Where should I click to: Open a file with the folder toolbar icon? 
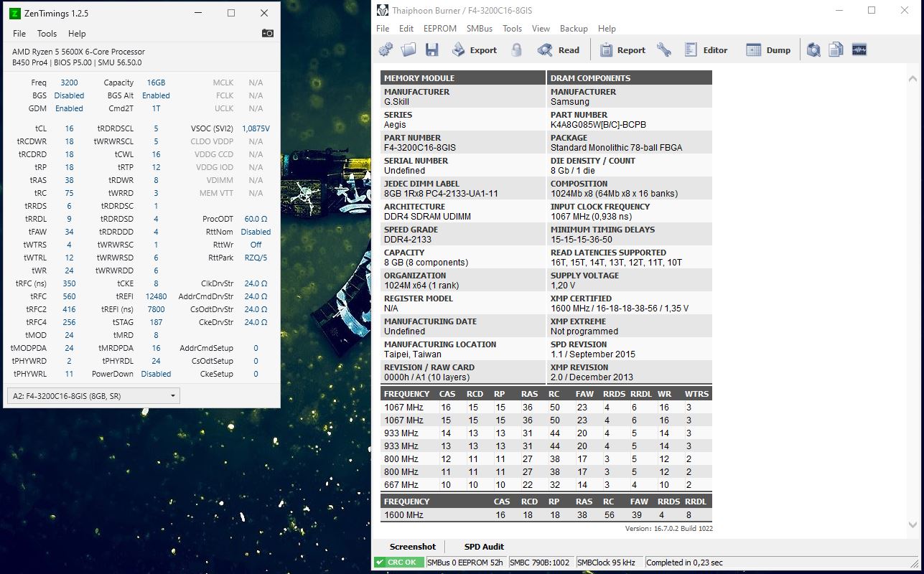409,50
